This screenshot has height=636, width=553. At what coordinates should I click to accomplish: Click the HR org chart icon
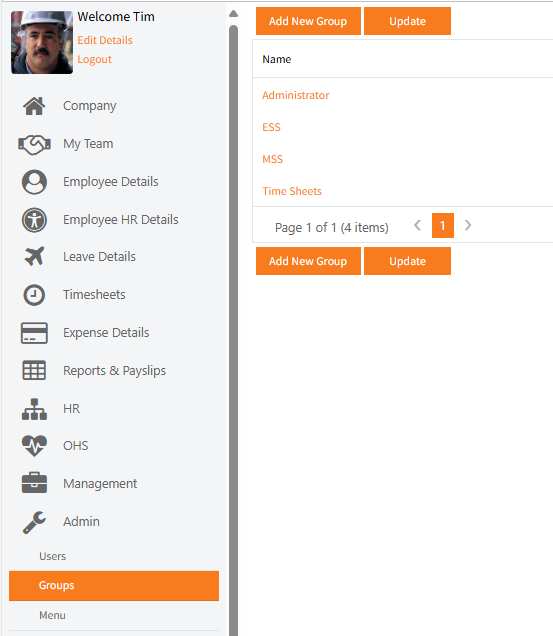[34, 409]
